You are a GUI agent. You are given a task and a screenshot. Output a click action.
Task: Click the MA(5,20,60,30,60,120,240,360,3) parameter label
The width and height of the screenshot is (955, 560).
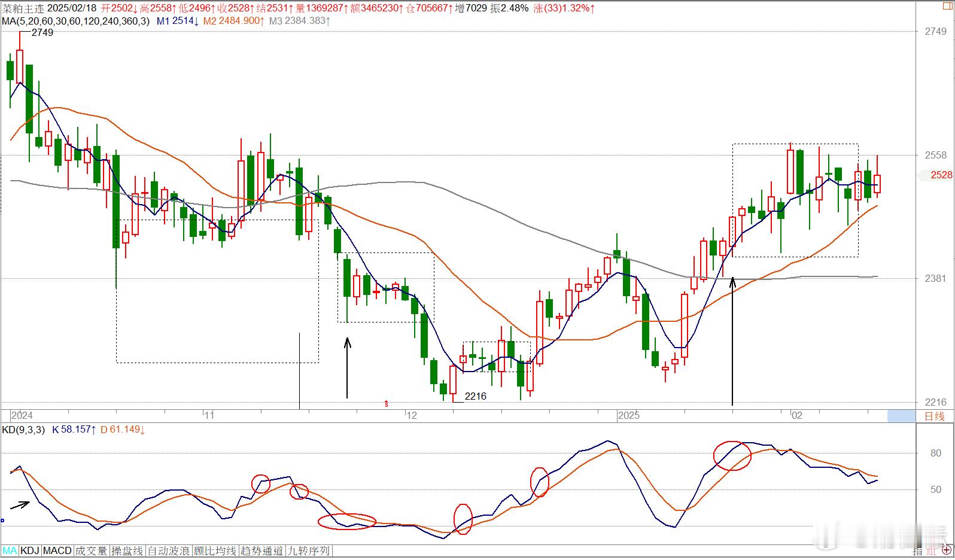[76, 21]
